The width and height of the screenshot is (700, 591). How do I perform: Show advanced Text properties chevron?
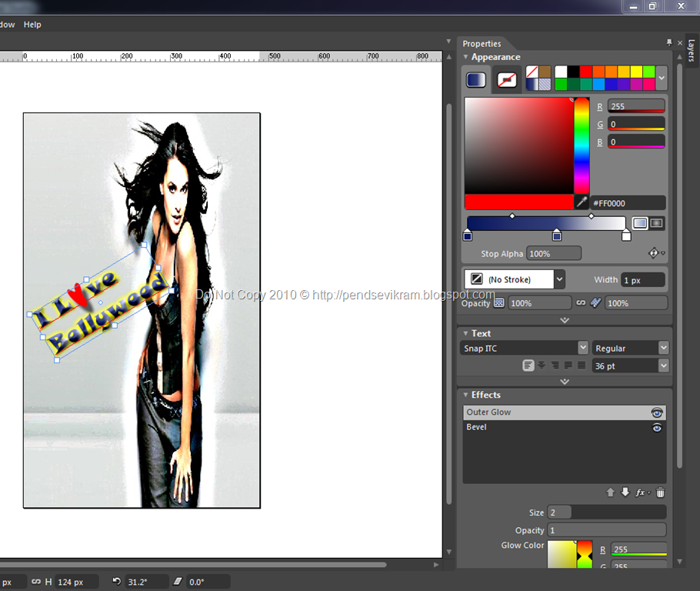pyautogui.click(x=565, y=382)
